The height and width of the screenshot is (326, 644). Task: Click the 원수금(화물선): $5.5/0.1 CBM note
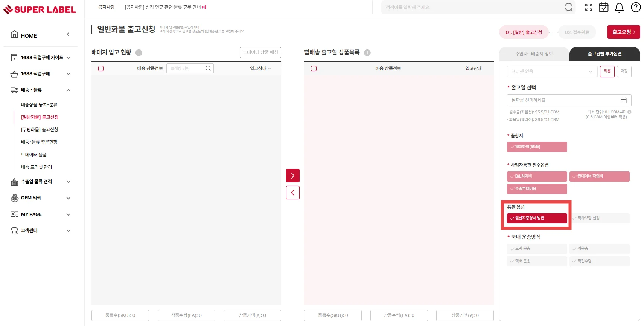coord(533,112)
